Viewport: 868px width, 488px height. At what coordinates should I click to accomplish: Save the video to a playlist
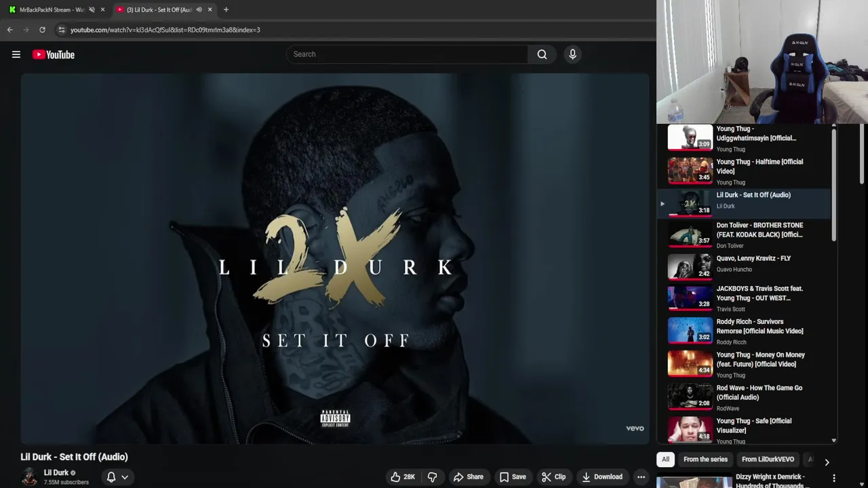click(513, 476)
